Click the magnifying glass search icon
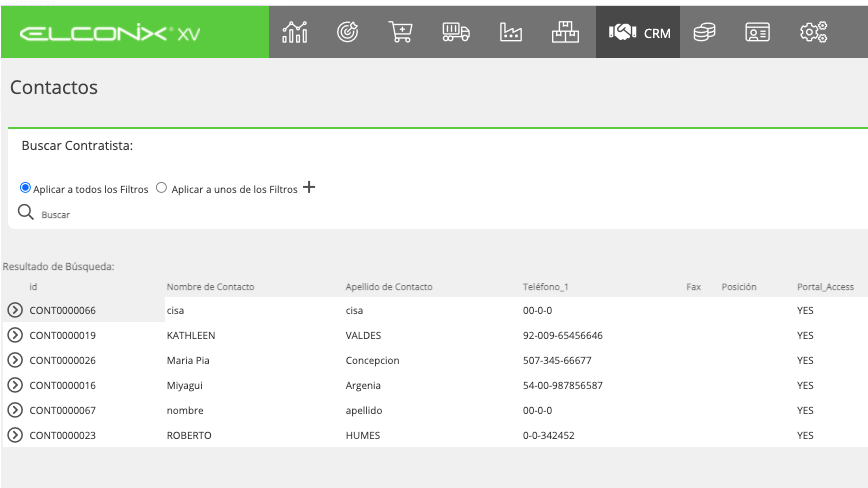Image resolution: width=868 pixels, height=488 pixels. [x=25, y=212]
